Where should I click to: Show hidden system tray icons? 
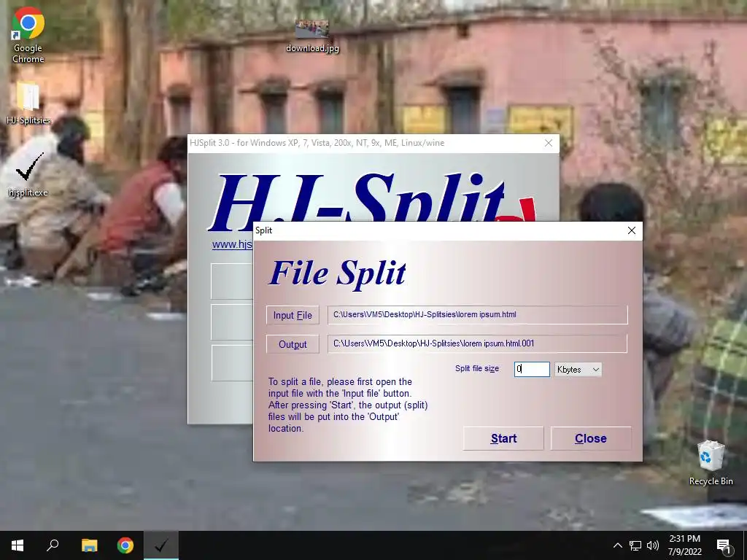click(617, 545)
